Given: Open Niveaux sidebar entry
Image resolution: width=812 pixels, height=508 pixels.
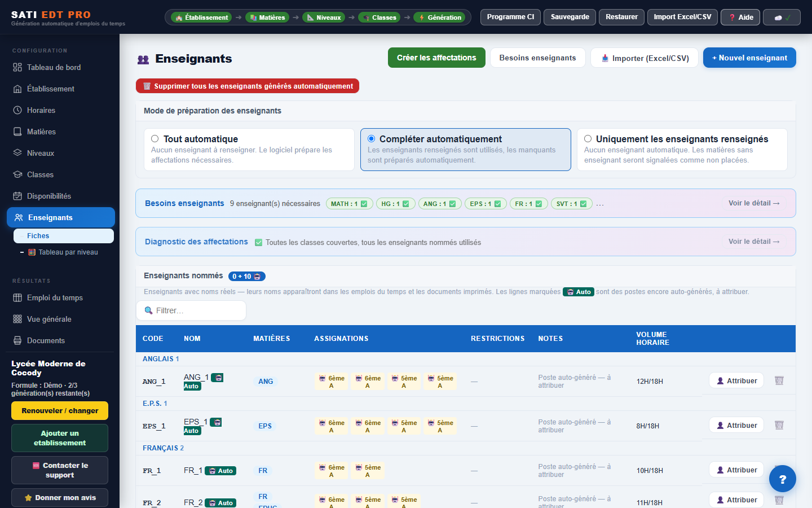Looking at the screenshot, I should click(x=60, y=153).
